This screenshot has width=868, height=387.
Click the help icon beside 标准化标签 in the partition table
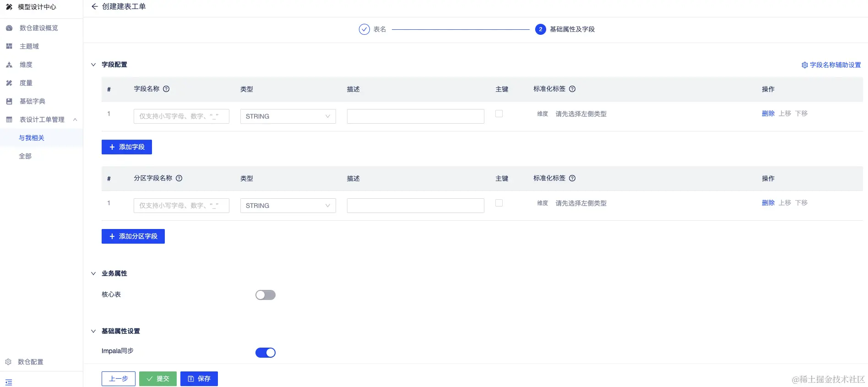click(572, 178)
